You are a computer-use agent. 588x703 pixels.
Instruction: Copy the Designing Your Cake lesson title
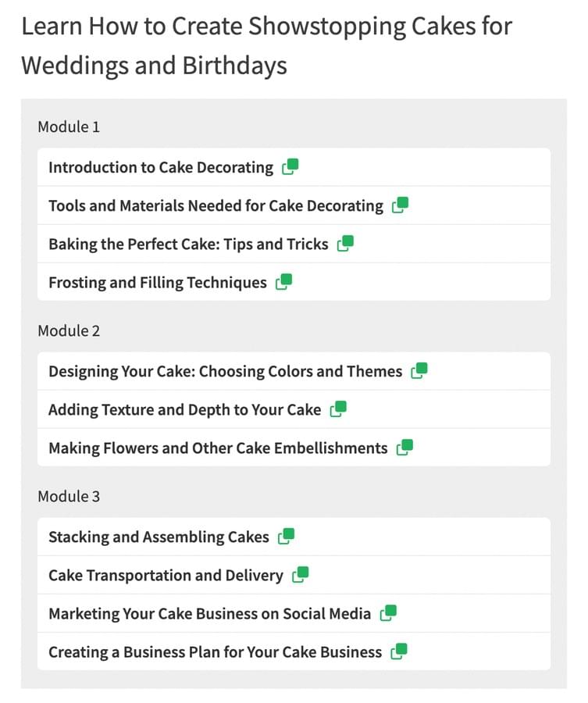(419, 371)
